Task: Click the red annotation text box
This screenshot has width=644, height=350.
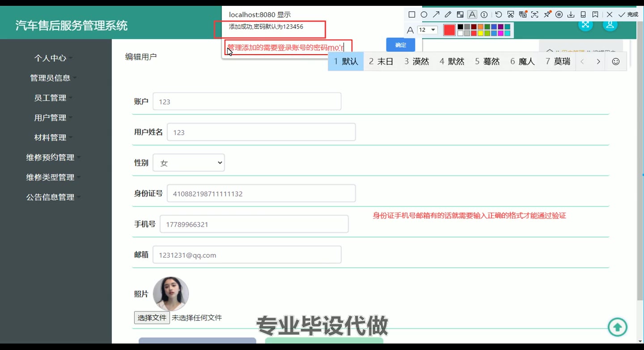Action: tap(288, 47)
